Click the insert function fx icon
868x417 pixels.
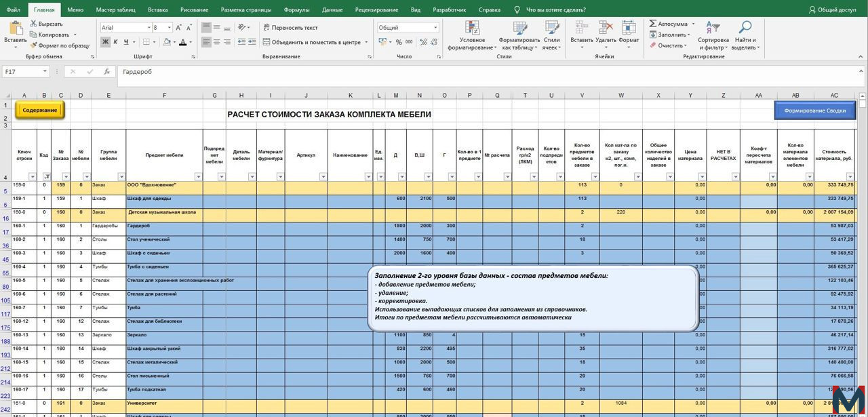click(x=106, y=72)
